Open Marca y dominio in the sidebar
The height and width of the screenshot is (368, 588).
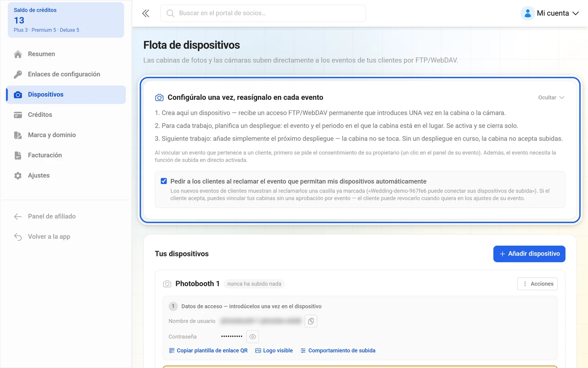[66, 135]
